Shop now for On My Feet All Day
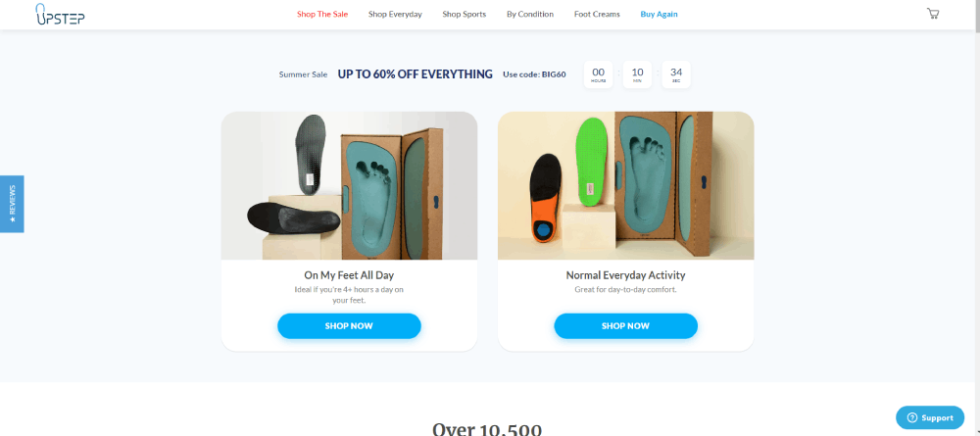Viewport: 980px width, 436px height. click(x=350, y=326)
